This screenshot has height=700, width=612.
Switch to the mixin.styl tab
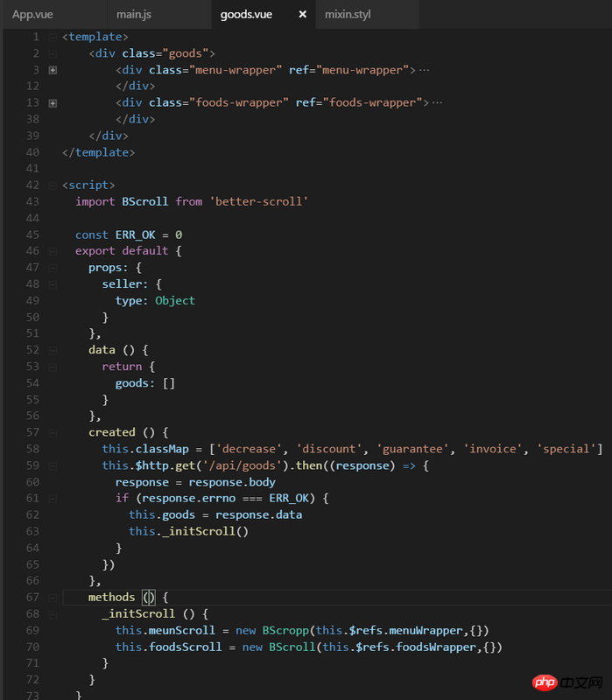tap(348, 15)
